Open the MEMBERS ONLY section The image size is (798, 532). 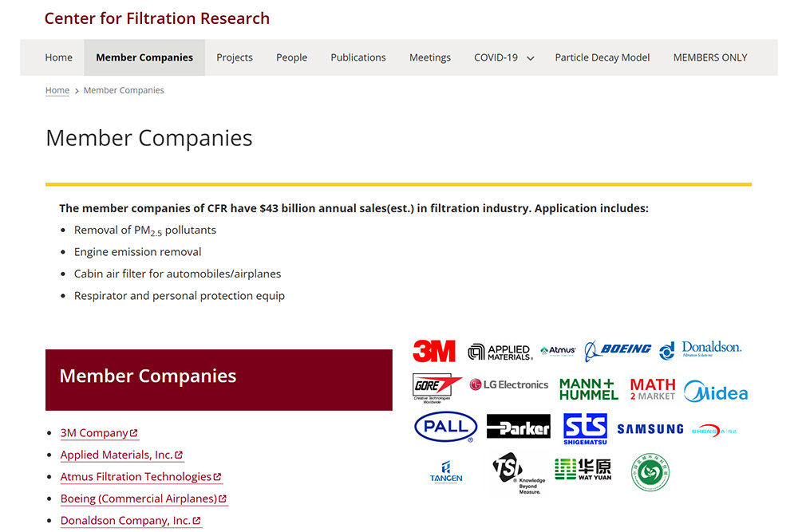click(710, 57)
